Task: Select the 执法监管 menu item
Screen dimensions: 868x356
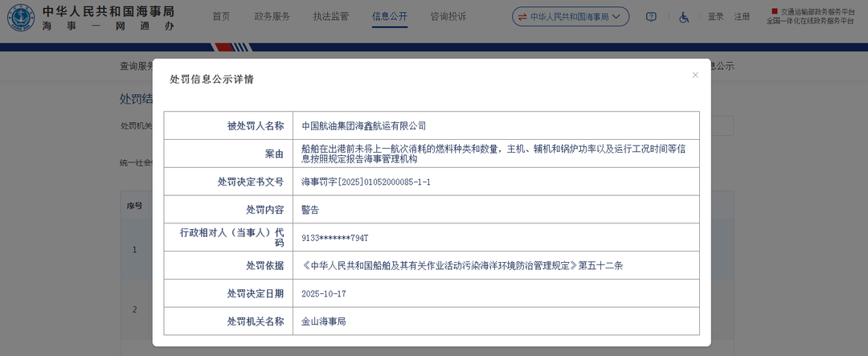Action: coord(331,16)
